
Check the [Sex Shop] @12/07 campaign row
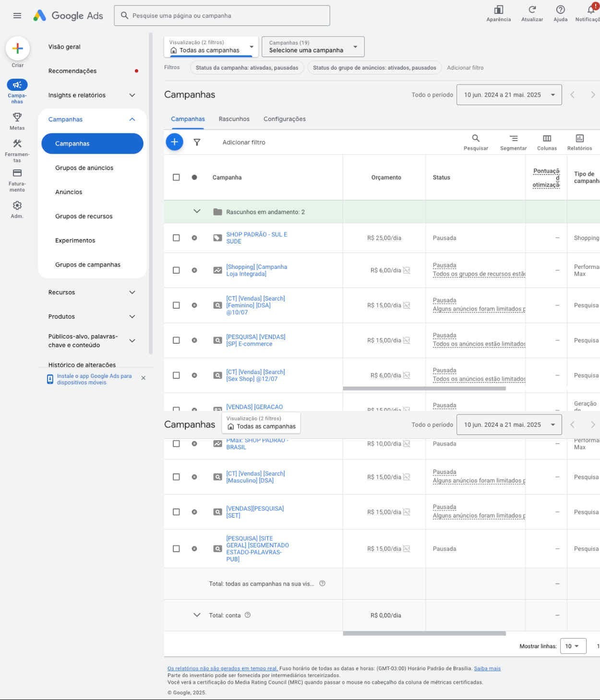[x=176, y=375]
